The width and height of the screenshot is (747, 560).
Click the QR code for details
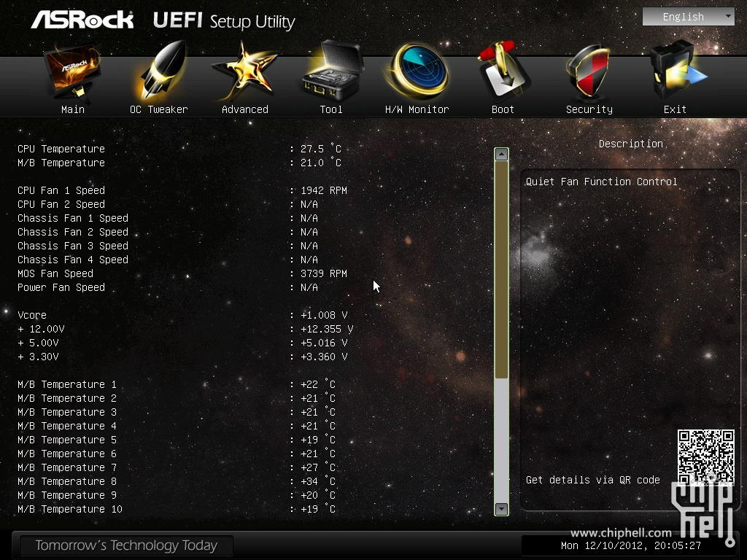click(705, 456)
